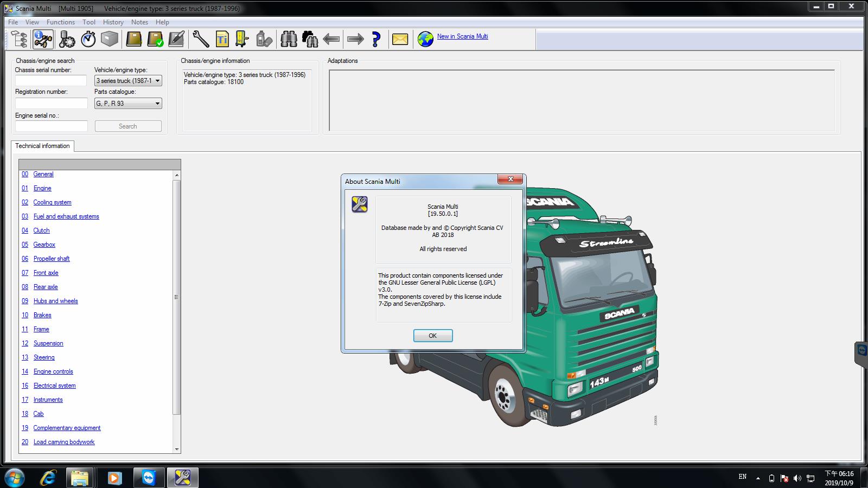This screenshot has width=868, height=488.
Task: Click the Chassis serial number field
Action: (x=51, y=81)
